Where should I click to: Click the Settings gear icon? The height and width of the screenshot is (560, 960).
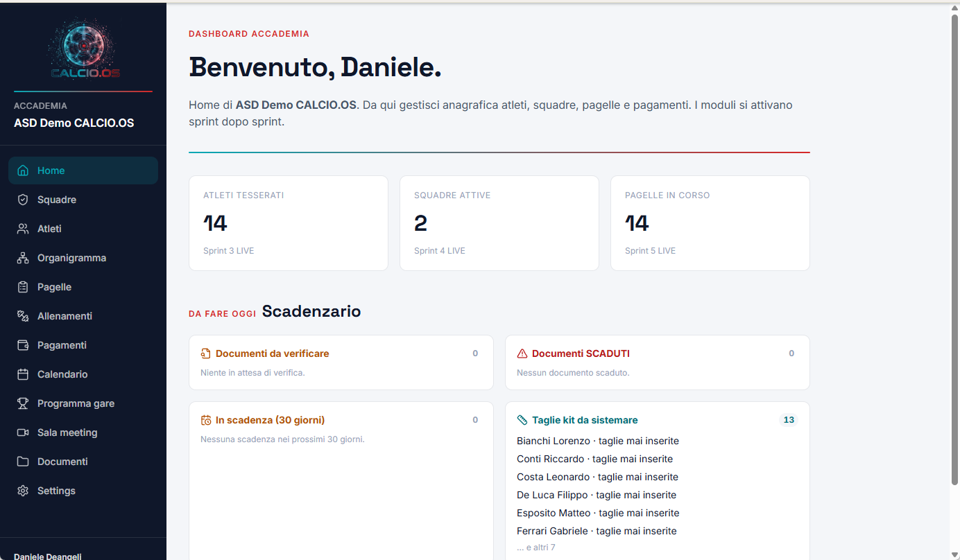click(23, 491)
